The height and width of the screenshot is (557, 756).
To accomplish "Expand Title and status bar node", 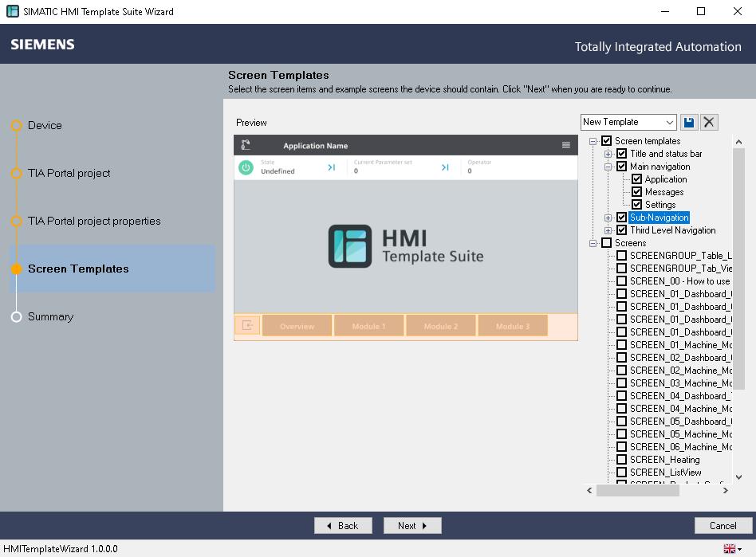I will tap(608, 154).
